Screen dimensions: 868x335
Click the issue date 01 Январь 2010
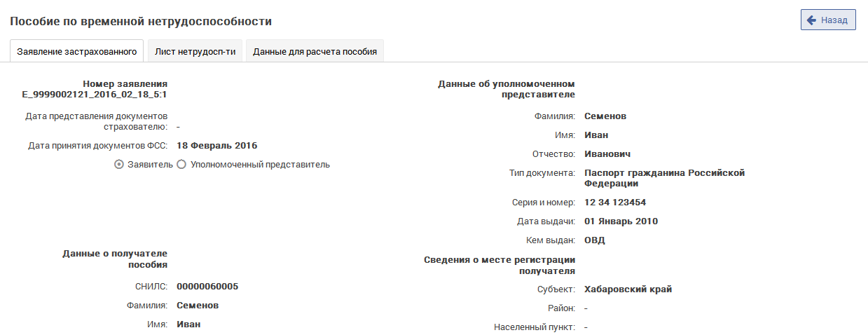point(621,221)
